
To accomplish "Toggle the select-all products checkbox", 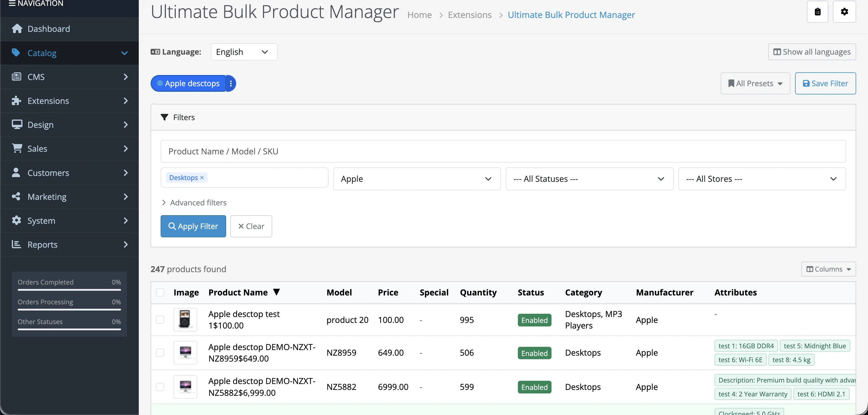I will point(160,293).
